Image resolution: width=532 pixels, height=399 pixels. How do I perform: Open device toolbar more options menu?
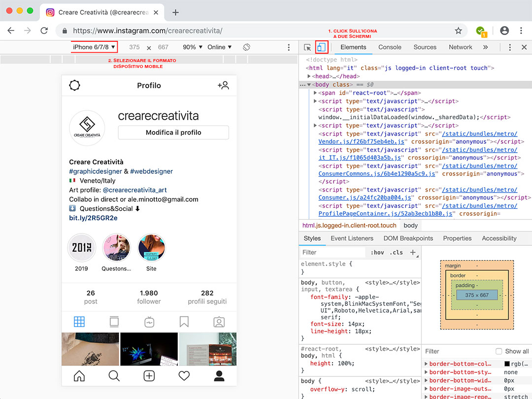click(x=289, y=47)
